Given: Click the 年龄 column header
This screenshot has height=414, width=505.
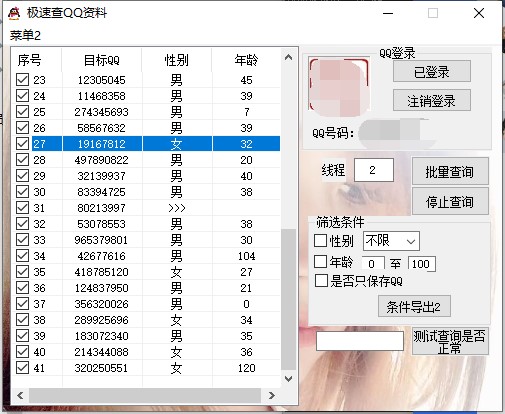Looking at the screenshot, I should click(246, 60).
